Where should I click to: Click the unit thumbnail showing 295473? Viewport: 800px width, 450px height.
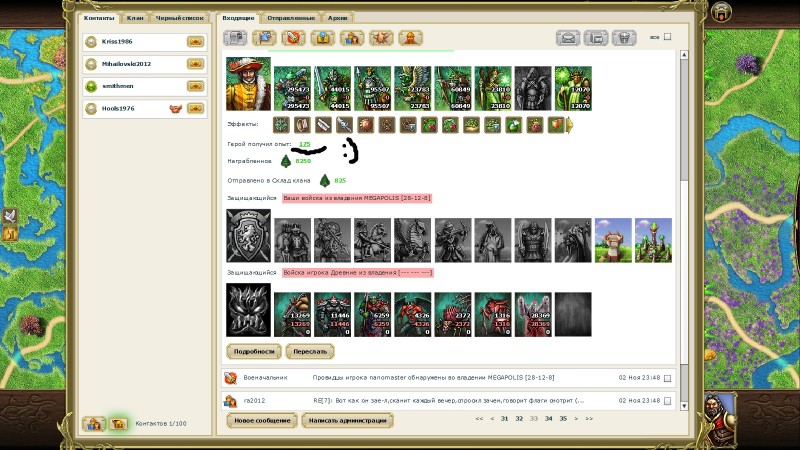tap(292, 88)
